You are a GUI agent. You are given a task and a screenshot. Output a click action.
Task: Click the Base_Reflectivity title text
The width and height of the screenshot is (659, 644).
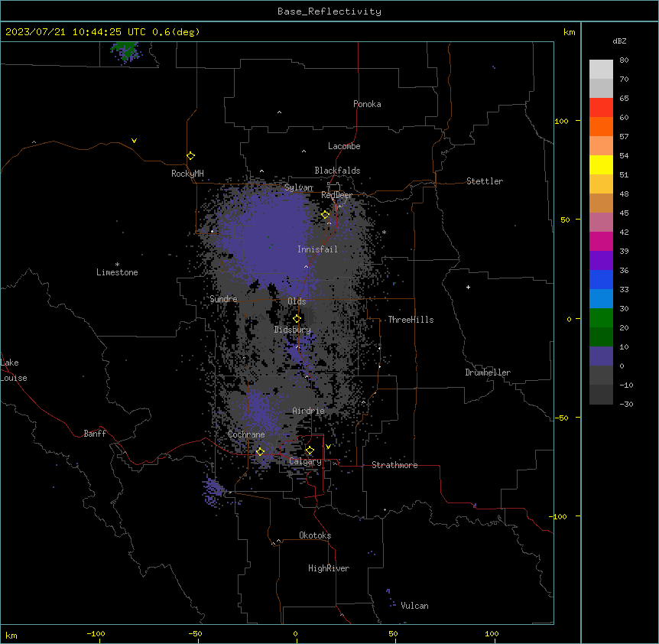[x=329, y=11]
